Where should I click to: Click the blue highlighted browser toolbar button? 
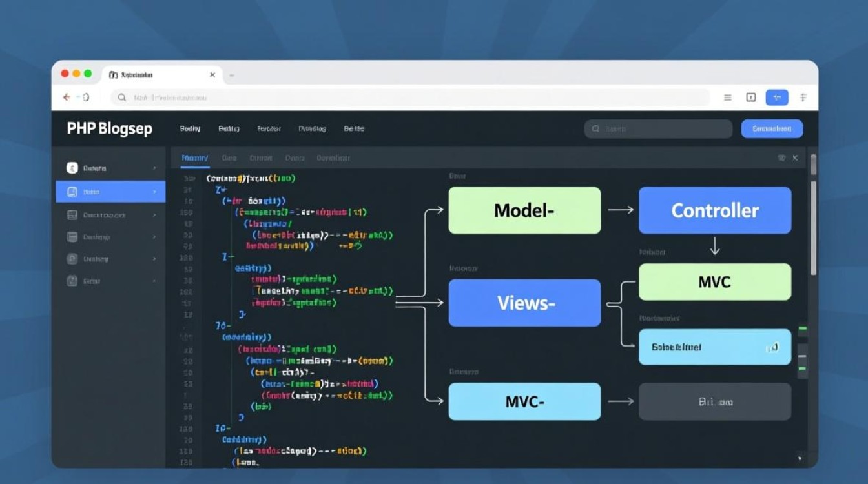coord(777,97)
